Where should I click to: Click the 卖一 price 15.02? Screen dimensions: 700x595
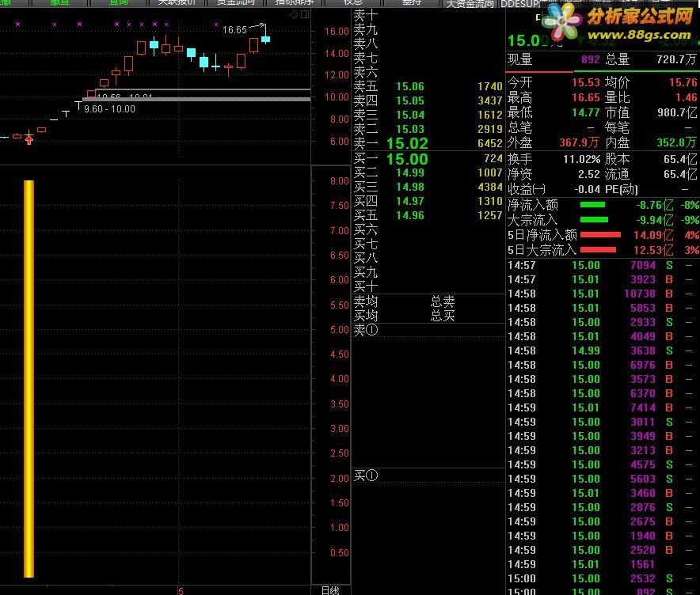coord(407,143)
